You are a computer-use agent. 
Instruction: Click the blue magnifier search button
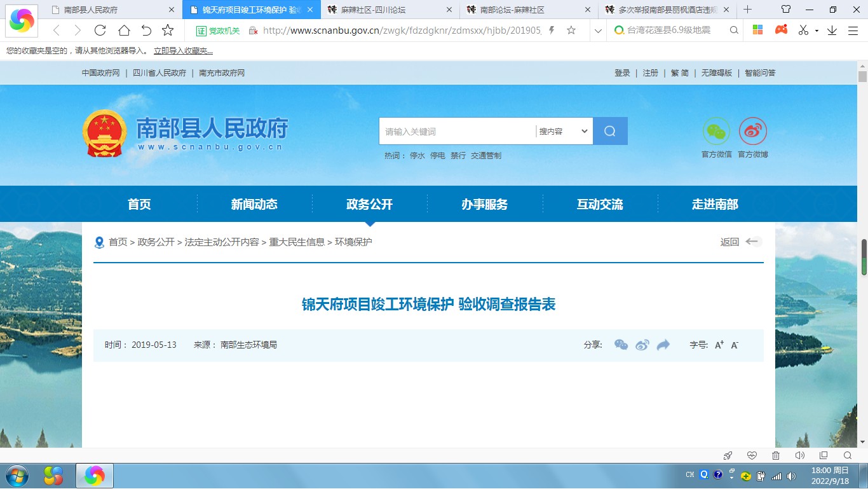click(x=610, y=131)
